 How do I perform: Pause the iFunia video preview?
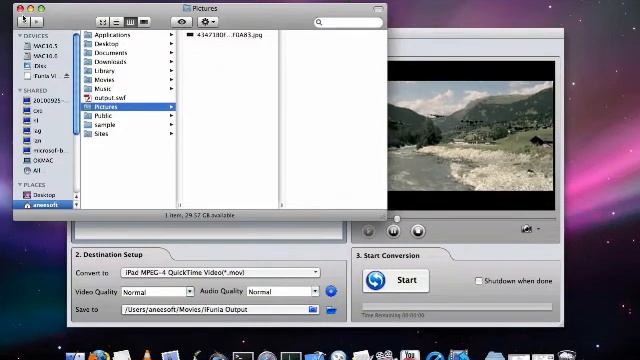tap(393, 231)
